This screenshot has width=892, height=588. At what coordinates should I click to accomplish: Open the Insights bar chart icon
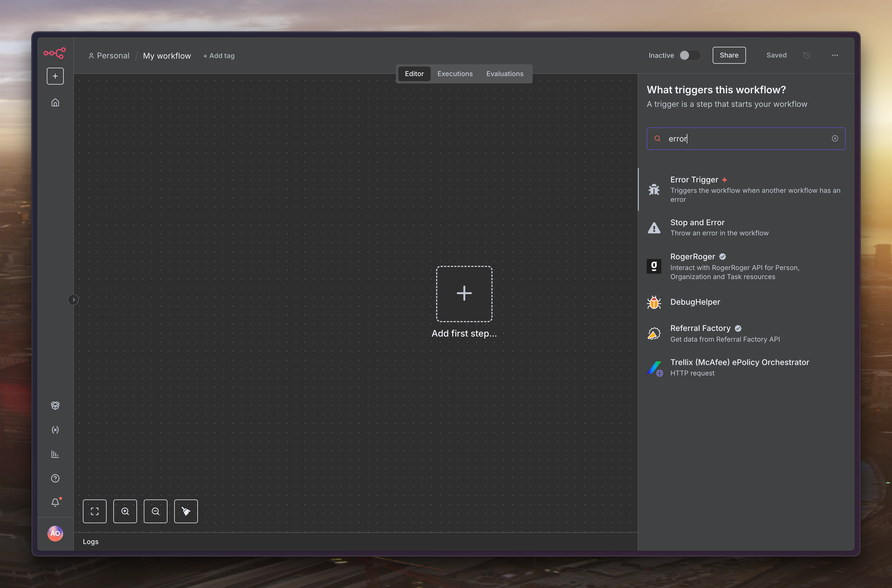pos(55,454)
